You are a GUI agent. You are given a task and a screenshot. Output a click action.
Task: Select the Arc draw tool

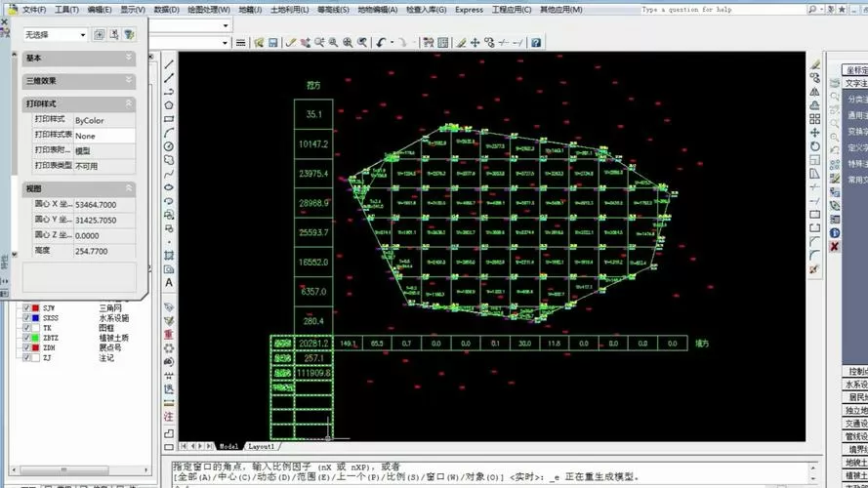click(x=169, y=133)
